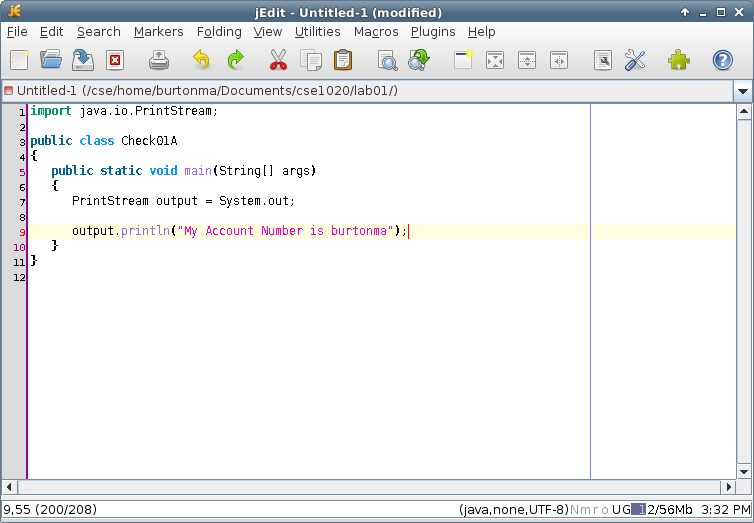Open Global Options tools icon
754x523 pixels.
pos(635,61)
